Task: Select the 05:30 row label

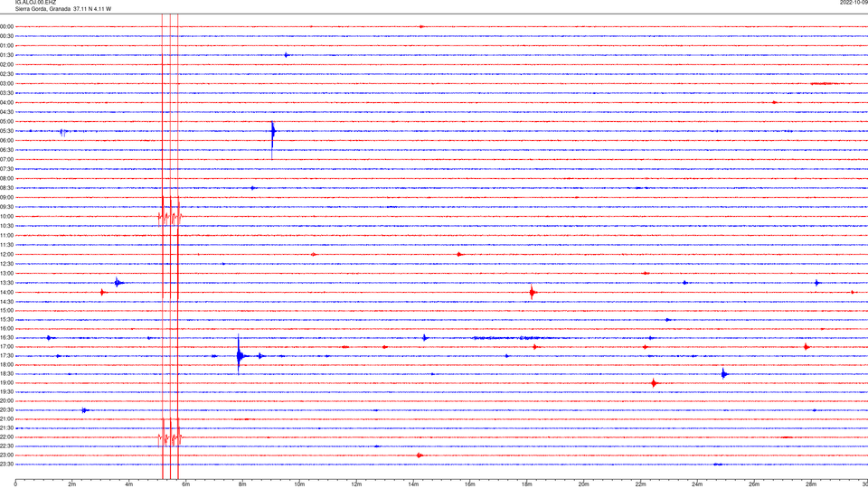Action: coord(7,131)
